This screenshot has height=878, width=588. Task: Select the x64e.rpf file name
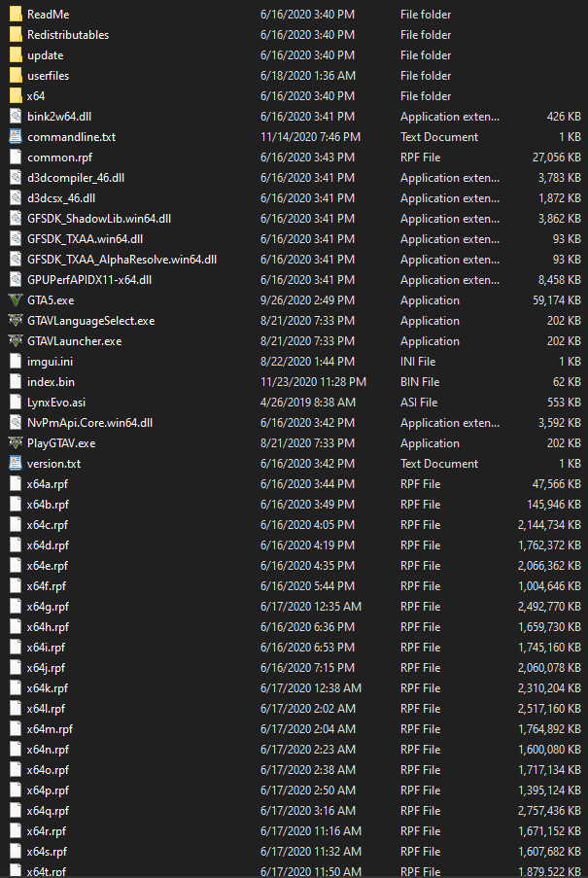[48, 566]
